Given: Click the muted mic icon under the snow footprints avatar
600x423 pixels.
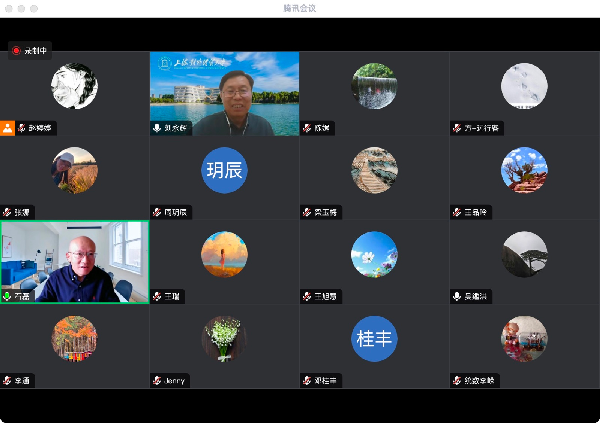Looking at the screenshot, I should (457, 128).
